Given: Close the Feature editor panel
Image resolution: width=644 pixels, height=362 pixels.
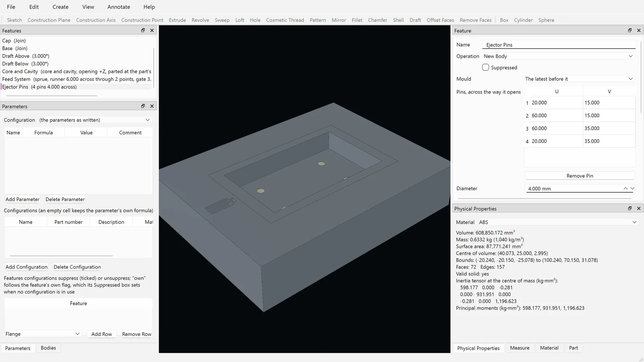Looking at the screenshot, I should coord(639,30).
